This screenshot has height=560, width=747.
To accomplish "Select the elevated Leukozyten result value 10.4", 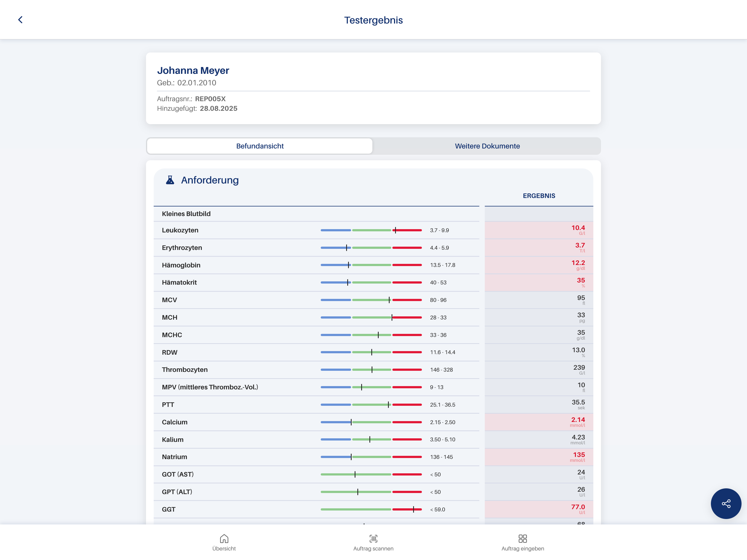I will pyautogui.click(x=578, y=228).
